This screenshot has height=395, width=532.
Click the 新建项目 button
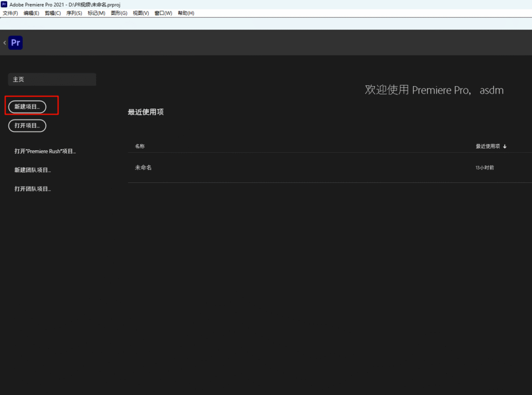27,107
